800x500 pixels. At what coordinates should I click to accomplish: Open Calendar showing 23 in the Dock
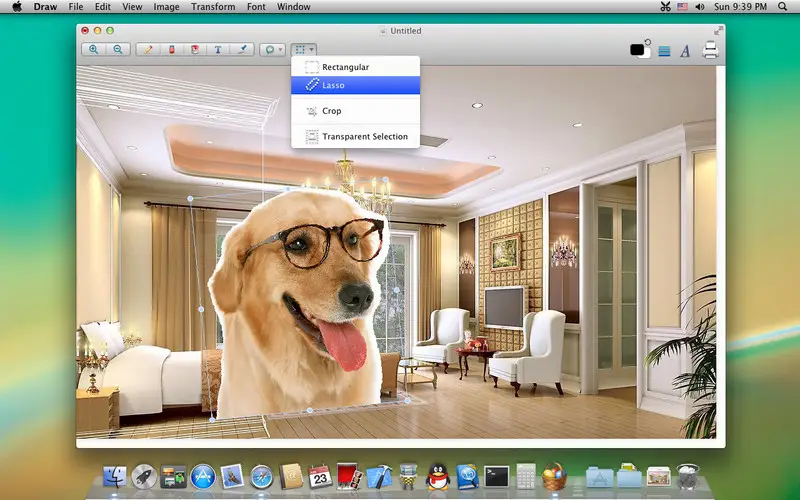coord(320,477)
